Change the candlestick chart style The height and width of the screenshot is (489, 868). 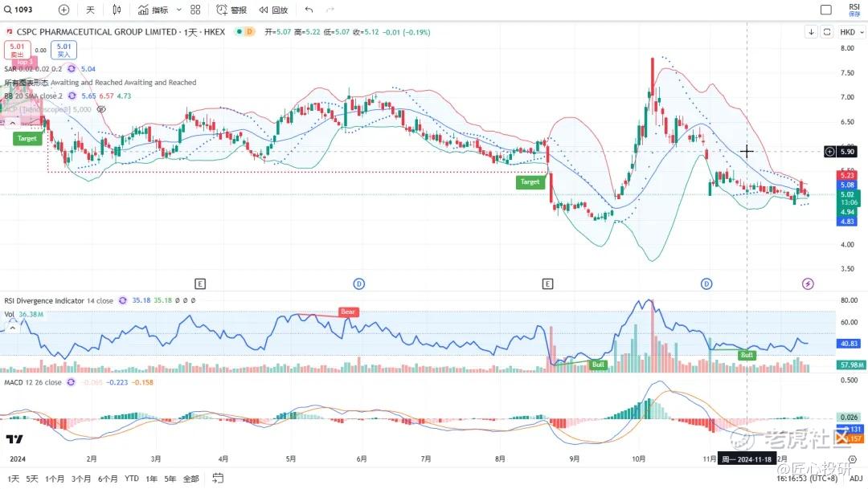click(117, 10)
